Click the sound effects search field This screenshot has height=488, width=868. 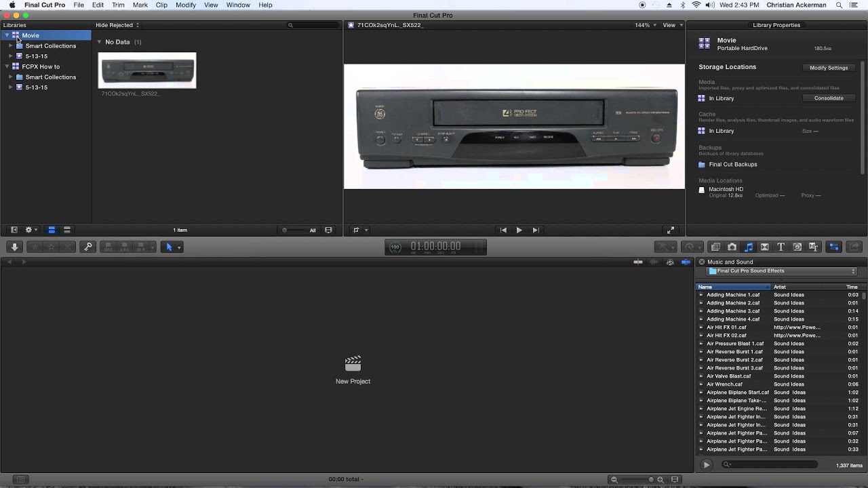[769, 465]
